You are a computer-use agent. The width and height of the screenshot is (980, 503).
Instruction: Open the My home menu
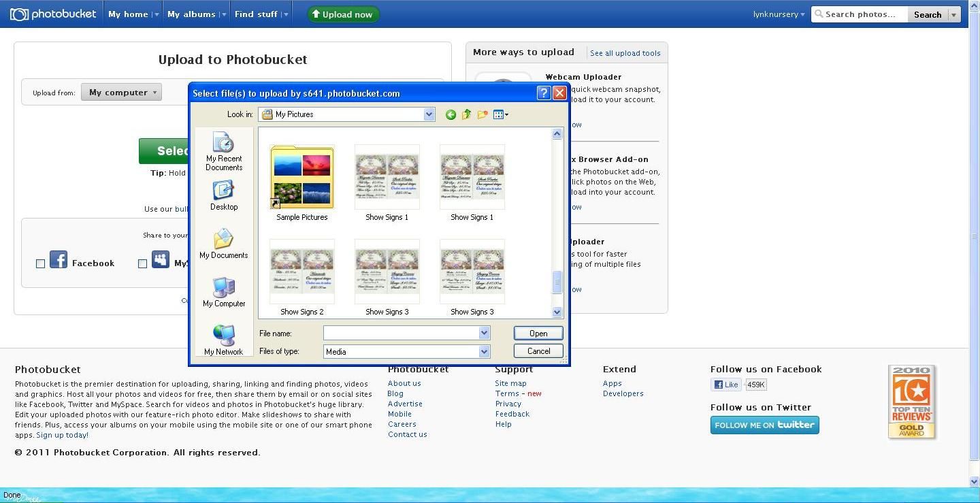[128, 14]
